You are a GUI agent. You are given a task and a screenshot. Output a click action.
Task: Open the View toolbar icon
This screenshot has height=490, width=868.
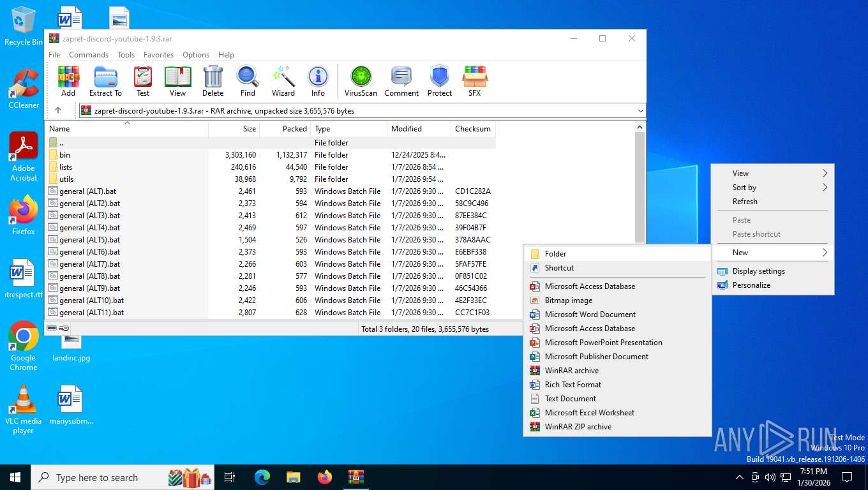coord(177,81)
